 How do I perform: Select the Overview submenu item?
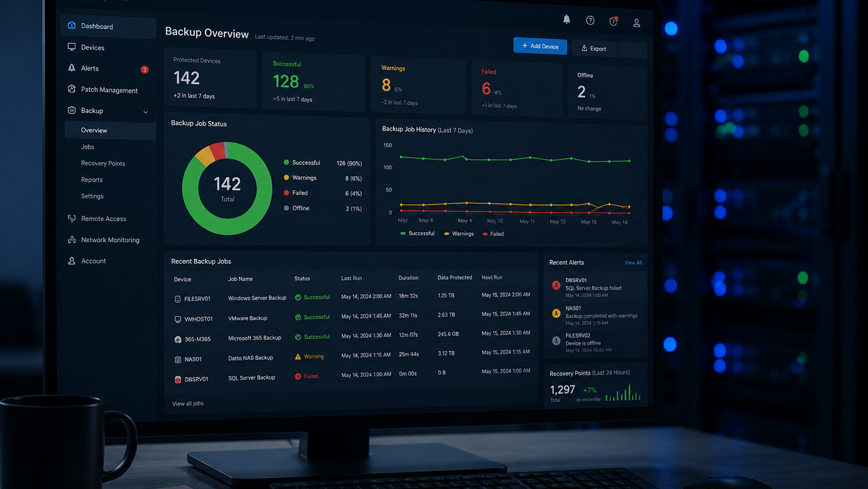pos(110,130)
